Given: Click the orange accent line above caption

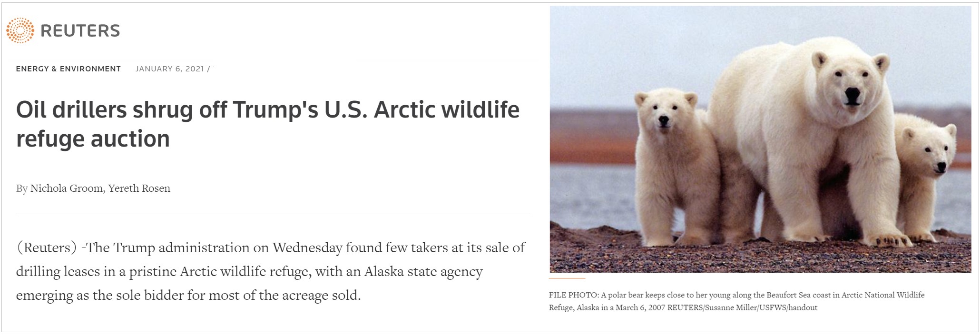Looking at the screenshot, I should click(x=567, y=278).
